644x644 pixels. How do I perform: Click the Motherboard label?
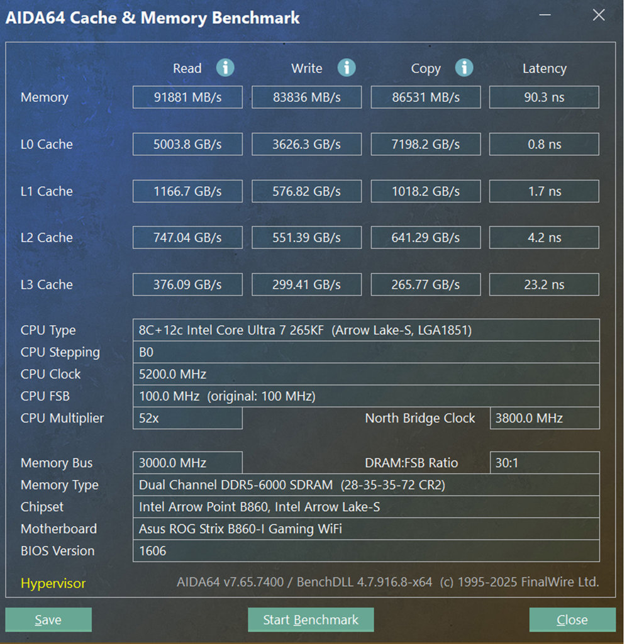[x=58, y=528]
